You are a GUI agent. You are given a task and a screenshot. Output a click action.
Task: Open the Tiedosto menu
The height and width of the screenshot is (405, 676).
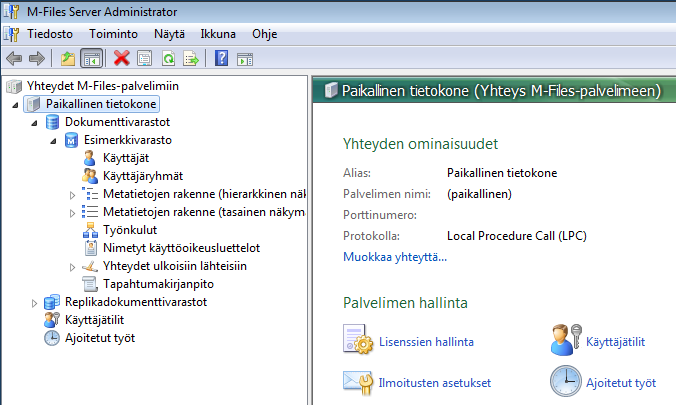[50, 34]
